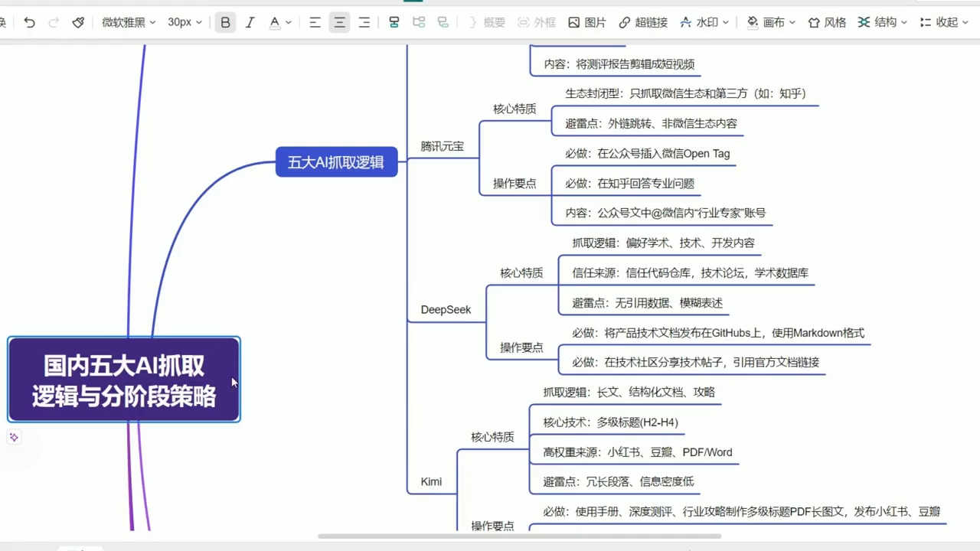Select the 避雷点：外链跳转 node
Viewport: 980px width, 551px height.
pyautogui.click(x=652, y=123)
